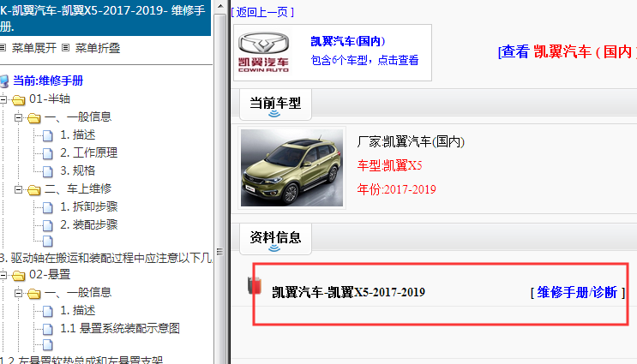The width and height of the screenshot is (637, 364).
Task: Open the 维修手册/诊断 link
Action: click(x=577, y=292)
